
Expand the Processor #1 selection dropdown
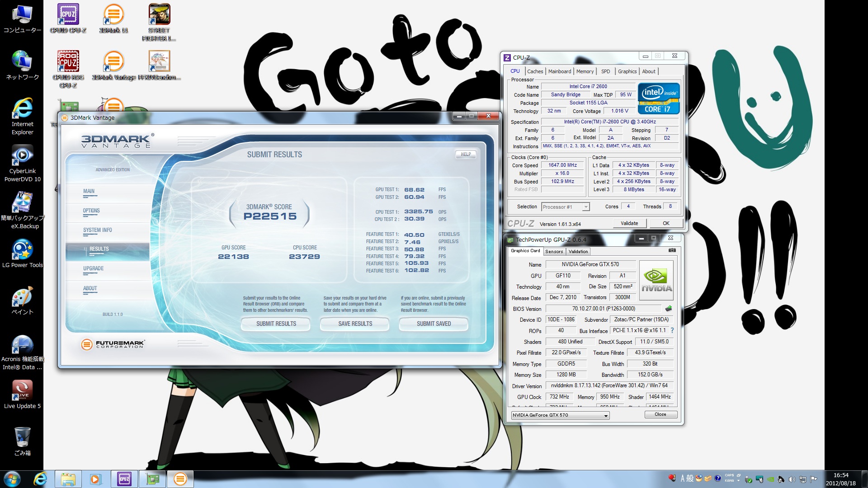[586, 207]
